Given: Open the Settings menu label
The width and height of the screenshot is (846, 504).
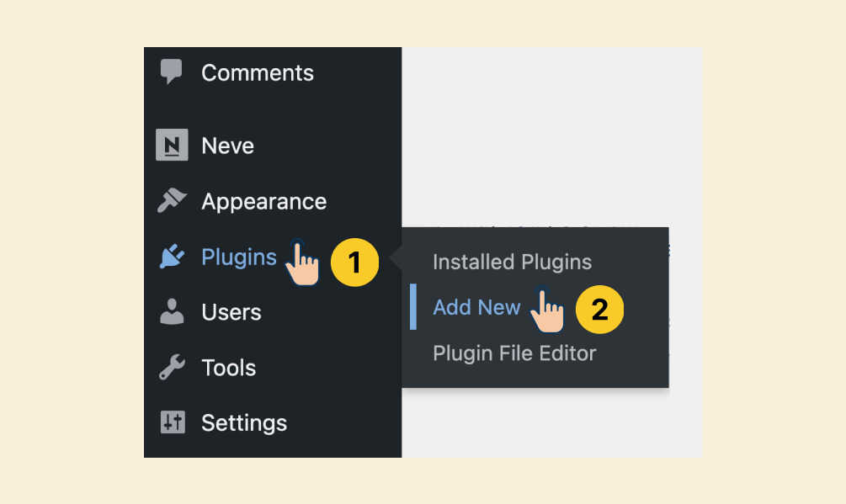Looking at the screenshot, I should 244,423.
